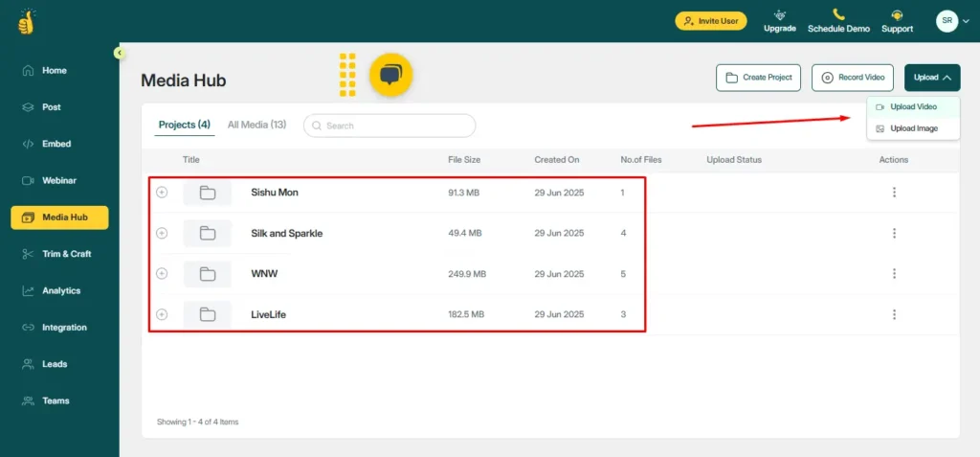Open the Sishu Mon project title
This screenshot has width=980, height=457.
click(275, 193)
